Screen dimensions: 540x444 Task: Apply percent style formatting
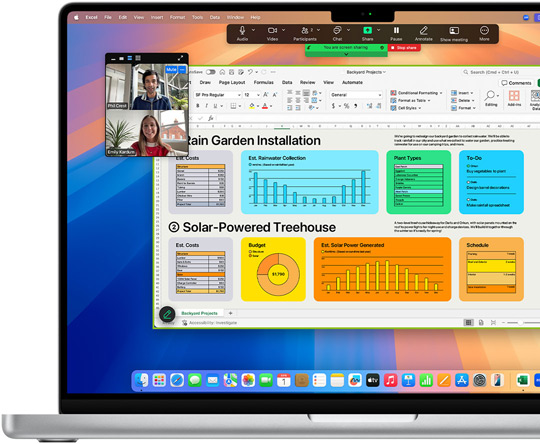(346, 106)
